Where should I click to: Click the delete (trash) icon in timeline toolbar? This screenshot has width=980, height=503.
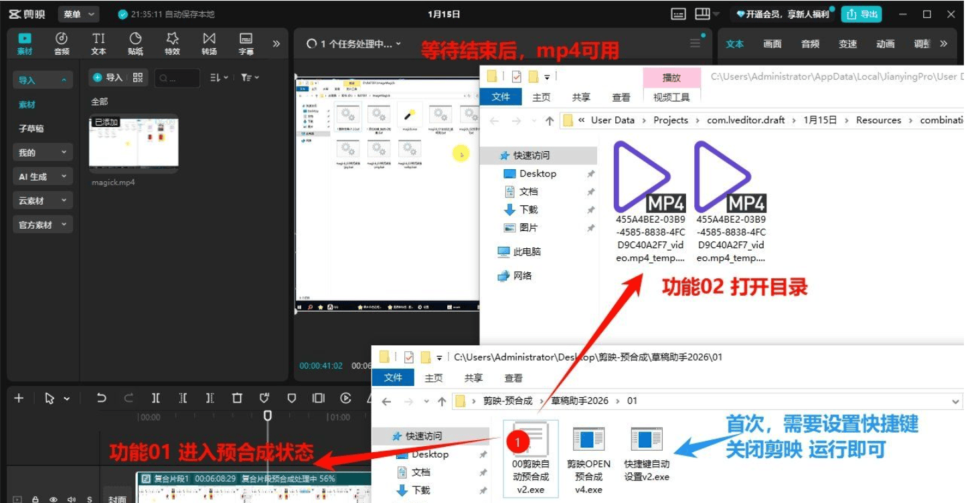click(236, 397)
